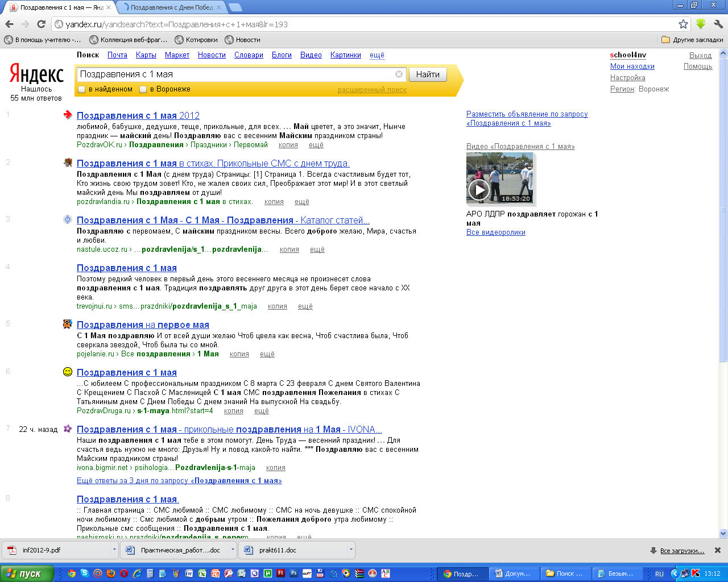Open 'расширенный поиск' advanced search link
The height and width of the screenshot is (582, 728).
pos(372,90)
